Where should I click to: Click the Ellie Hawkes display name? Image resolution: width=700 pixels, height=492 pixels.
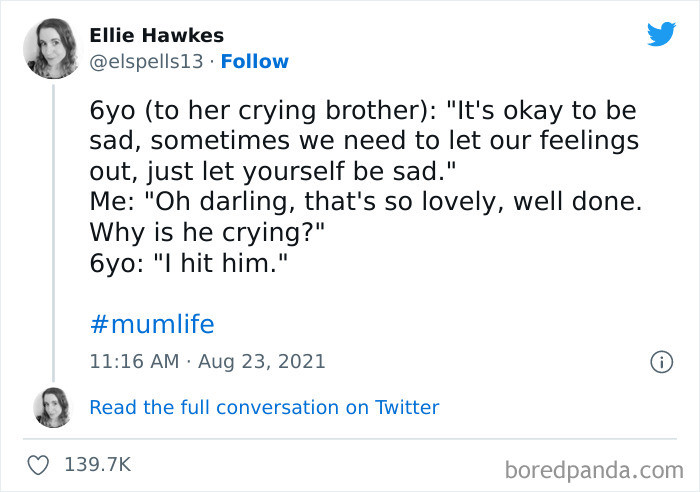[x=157, y=35]
